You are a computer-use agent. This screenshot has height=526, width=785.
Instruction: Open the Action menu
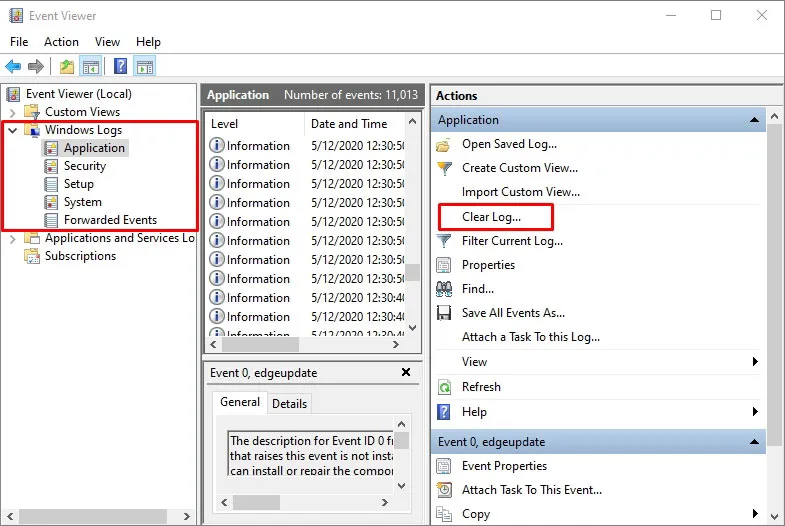coord(61,42)
